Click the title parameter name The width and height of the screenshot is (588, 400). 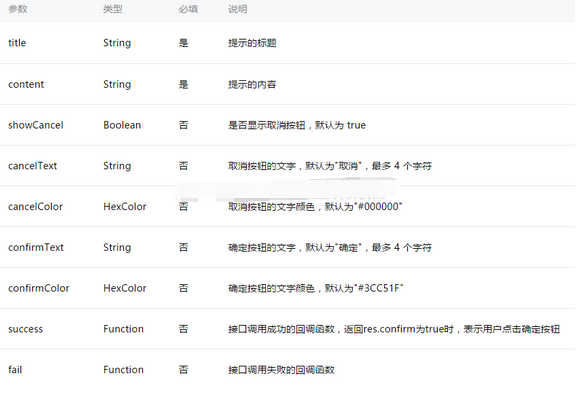coord(17,43)
